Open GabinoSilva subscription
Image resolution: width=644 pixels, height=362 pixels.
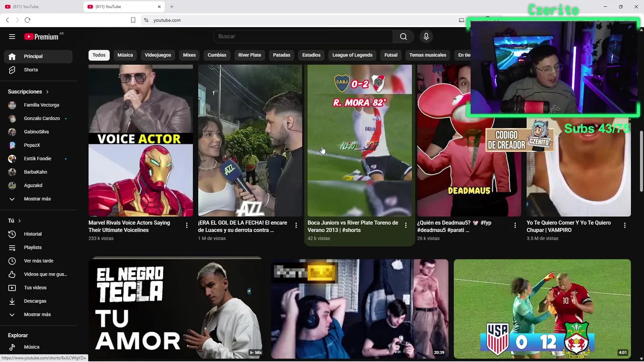pos(38,132)
